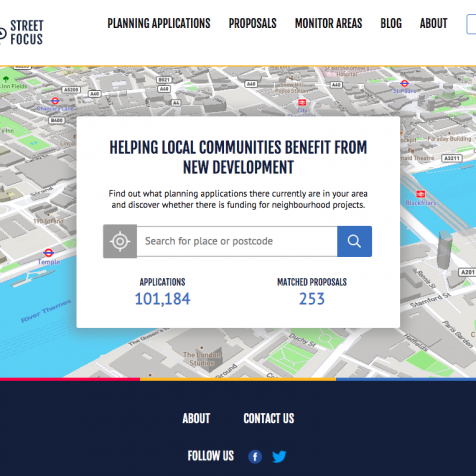The width and height of the screenshot is (476, 476).
Task: Select About in the top navigation
Action: point(433,23)
